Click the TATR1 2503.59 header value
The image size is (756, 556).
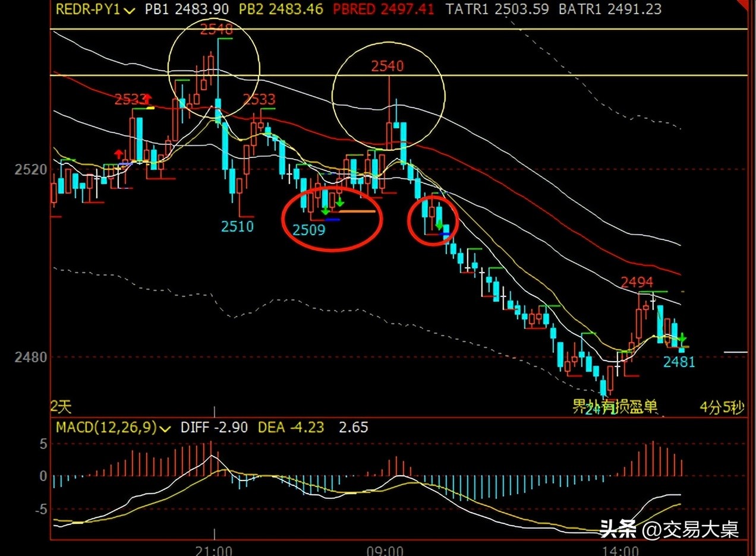coord(497,10)
